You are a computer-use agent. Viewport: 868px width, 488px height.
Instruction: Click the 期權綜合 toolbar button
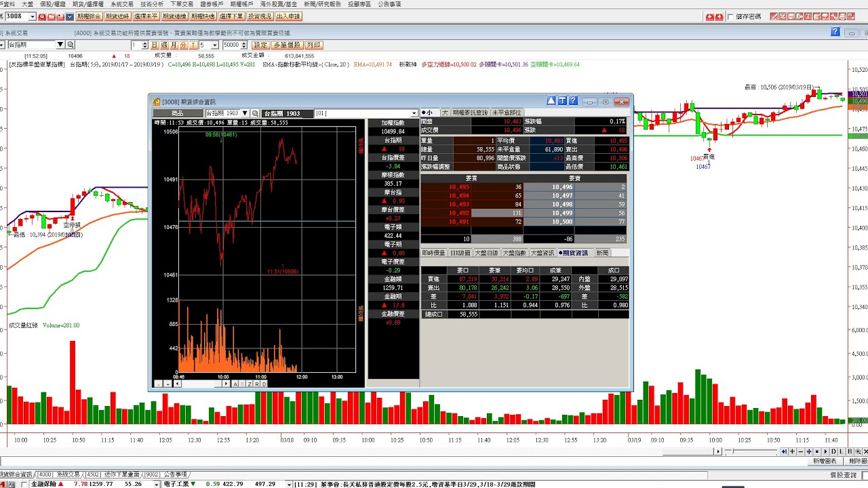click(x=88, y=16)
